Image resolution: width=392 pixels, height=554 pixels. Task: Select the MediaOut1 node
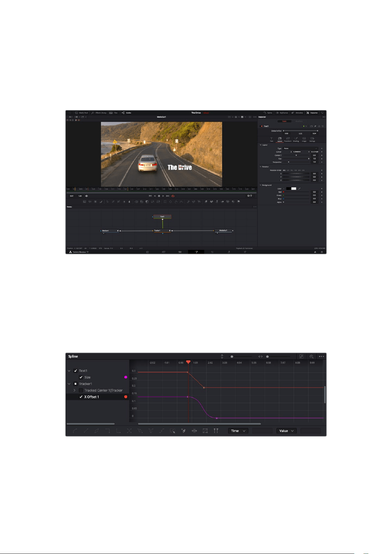tap(223, 230)
